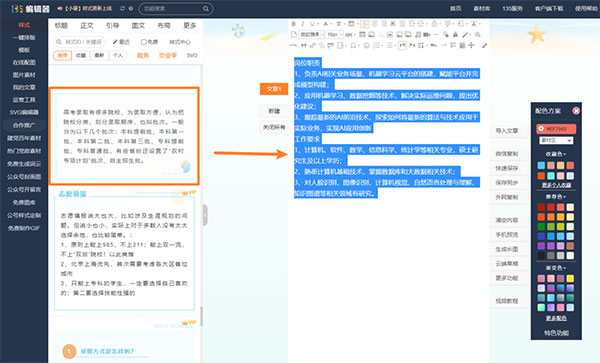600x363 pixels.
Task: Apply bold formatting in editor toolbar
Action: click(x=293, y=24)
